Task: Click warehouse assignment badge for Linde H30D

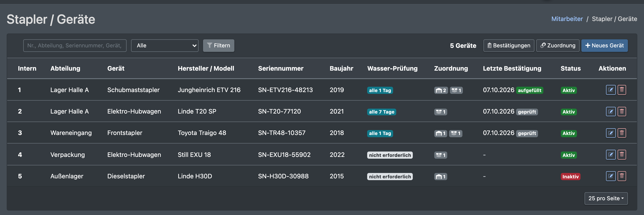Action: point(441,177)
